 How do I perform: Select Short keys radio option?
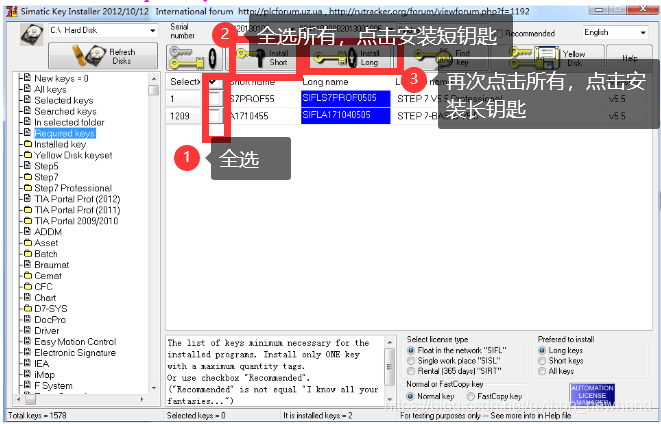click(542, 361)
